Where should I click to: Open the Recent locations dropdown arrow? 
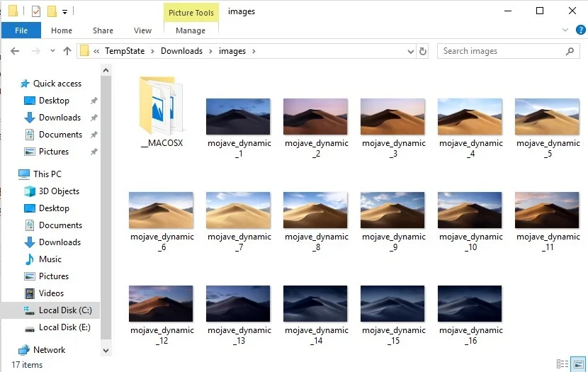(x=52, y=51)
